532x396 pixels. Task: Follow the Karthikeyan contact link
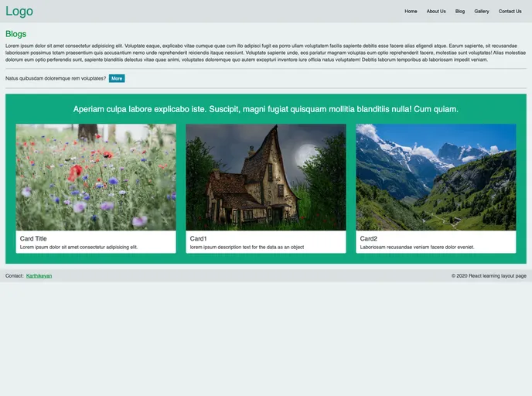pyautogui.click(x=39, y=276)
